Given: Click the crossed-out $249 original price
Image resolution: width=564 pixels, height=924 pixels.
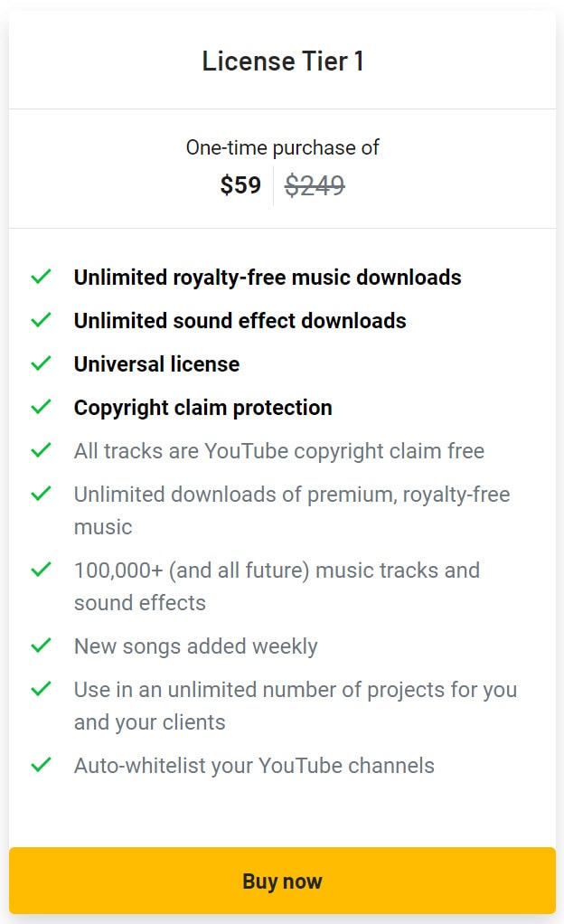Looking at the screenshot, I should (314, 184).
